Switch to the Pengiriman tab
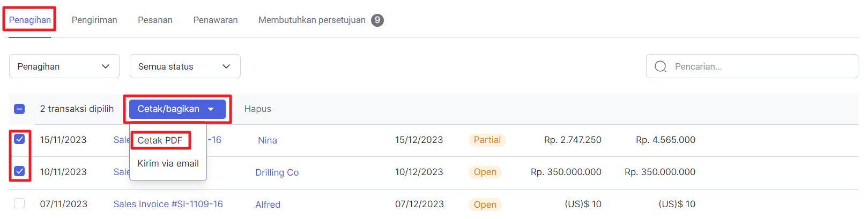The height and width of the screenshot is (219, 868). (94, 20)
